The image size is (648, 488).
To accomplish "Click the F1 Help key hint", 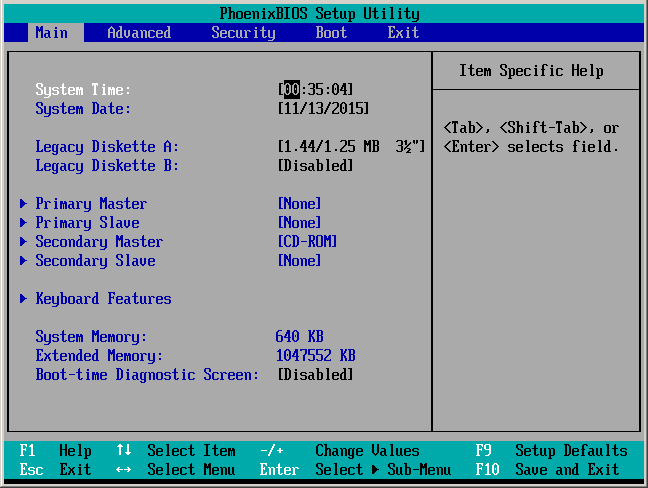I will click(55, 450).
